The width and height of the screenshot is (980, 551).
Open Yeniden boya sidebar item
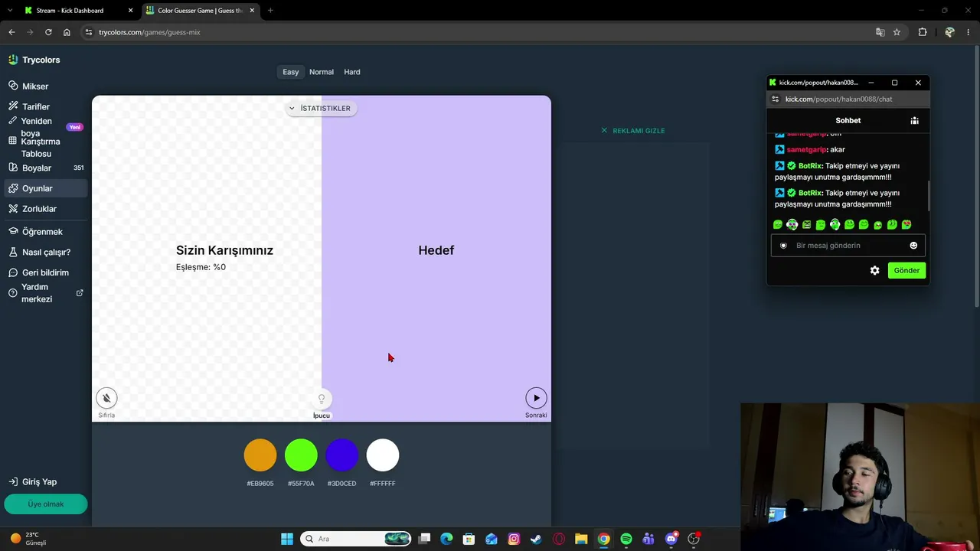45,126
